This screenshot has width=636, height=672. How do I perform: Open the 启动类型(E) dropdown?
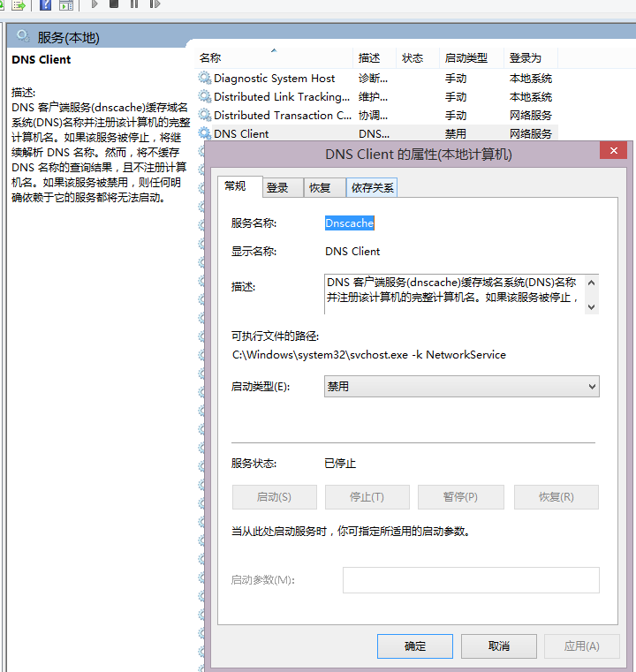pos(462,387)
